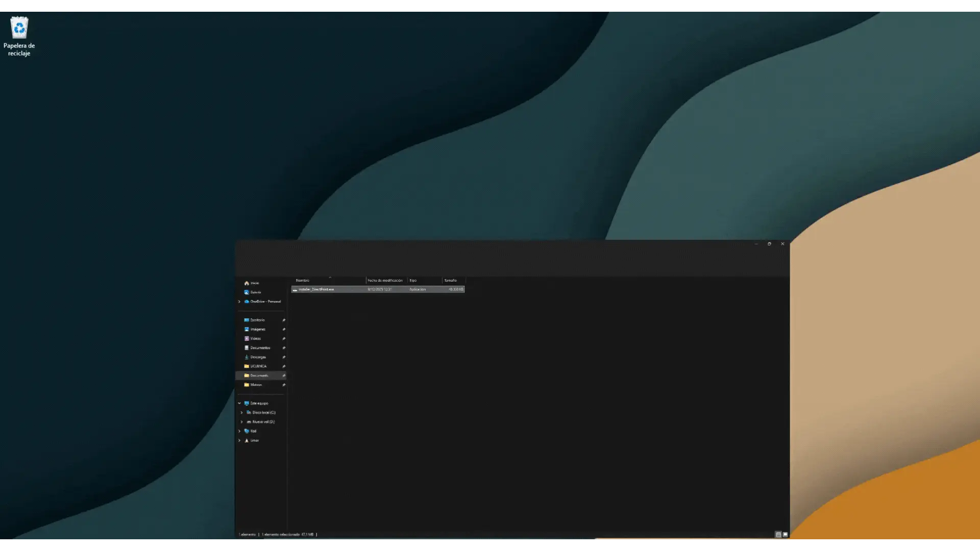Open Galería in the sidebar
The height and width of the screenshot is (551, 980).
click(x=255, y=292)
